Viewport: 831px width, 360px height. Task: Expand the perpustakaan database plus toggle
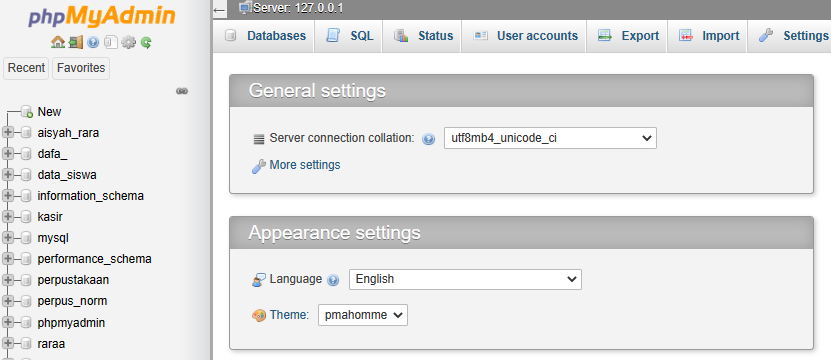click(x=7, y=280)
